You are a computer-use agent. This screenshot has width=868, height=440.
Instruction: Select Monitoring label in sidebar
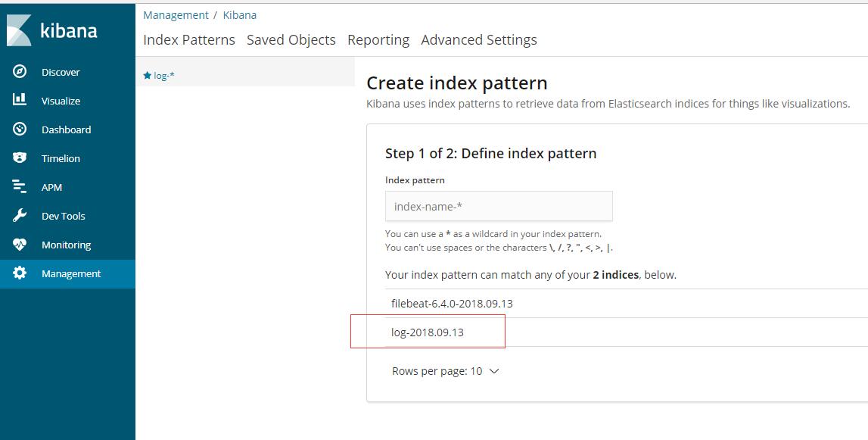[67, 245]
